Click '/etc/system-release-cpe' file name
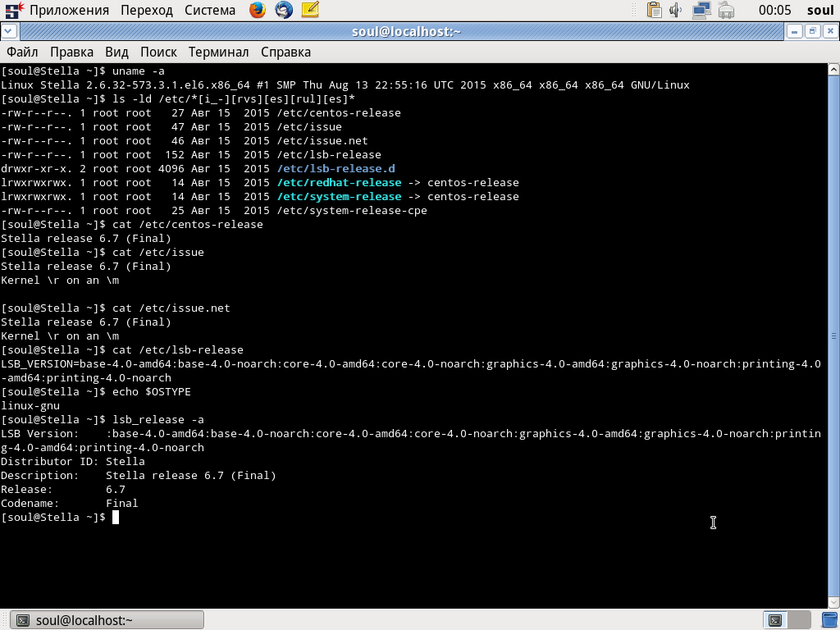 coord(351,211)
